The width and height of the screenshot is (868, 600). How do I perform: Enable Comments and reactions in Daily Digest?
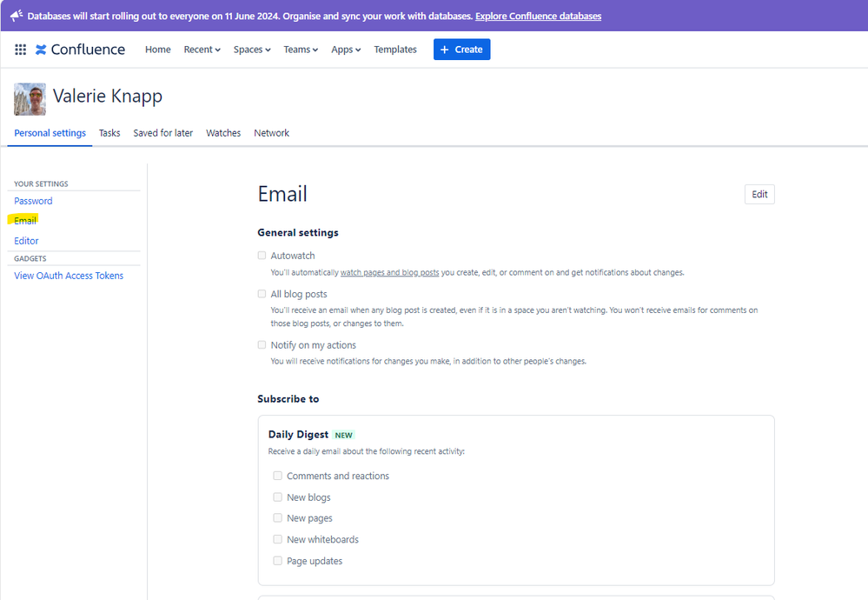(278, 476)
